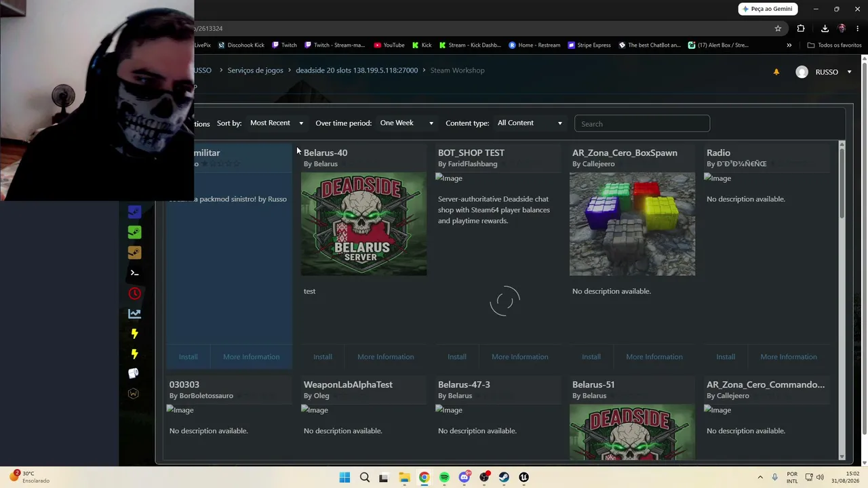Open the Sort by Most Recent dropdown
Image resolution: width=868 pixels, height=488 pixels.
point(277,123)
